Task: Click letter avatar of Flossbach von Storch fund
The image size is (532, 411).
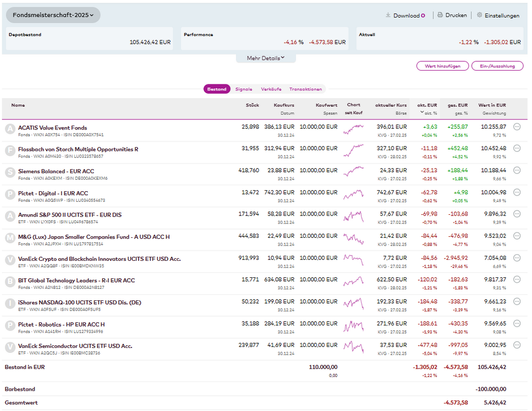Action: 9,151
